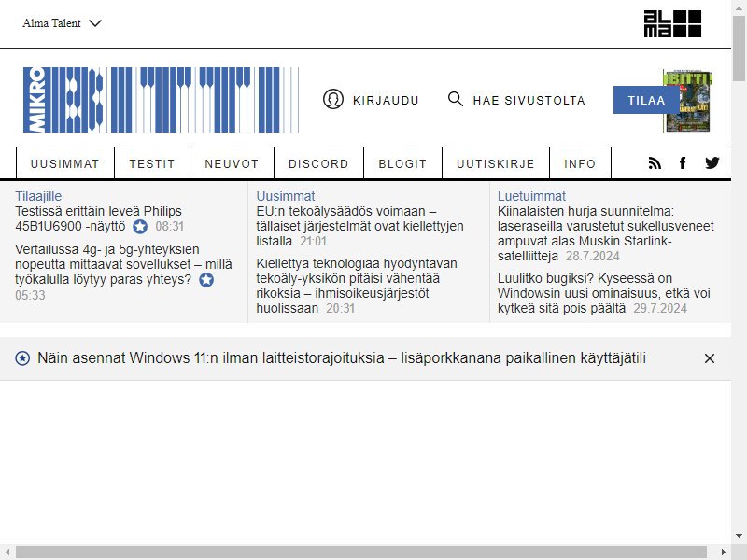
Task: Click the Tilaa subscribe button
Action: tap(646, 100)
